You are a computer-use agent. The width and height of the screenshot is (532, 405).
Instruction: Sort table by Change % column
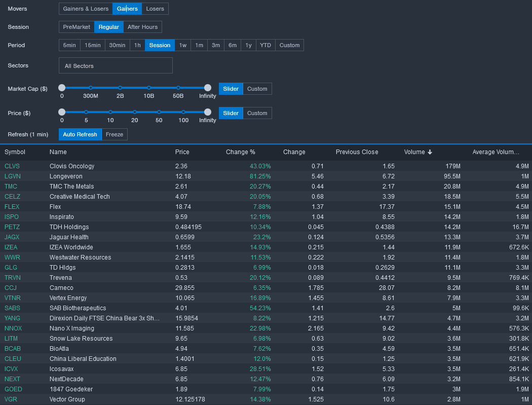241,152
